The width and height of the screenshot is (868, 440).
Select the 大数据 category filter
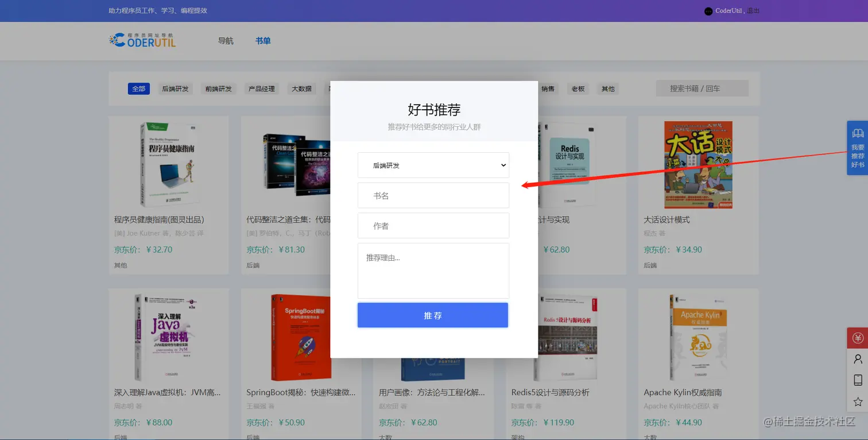pos(301,88)
